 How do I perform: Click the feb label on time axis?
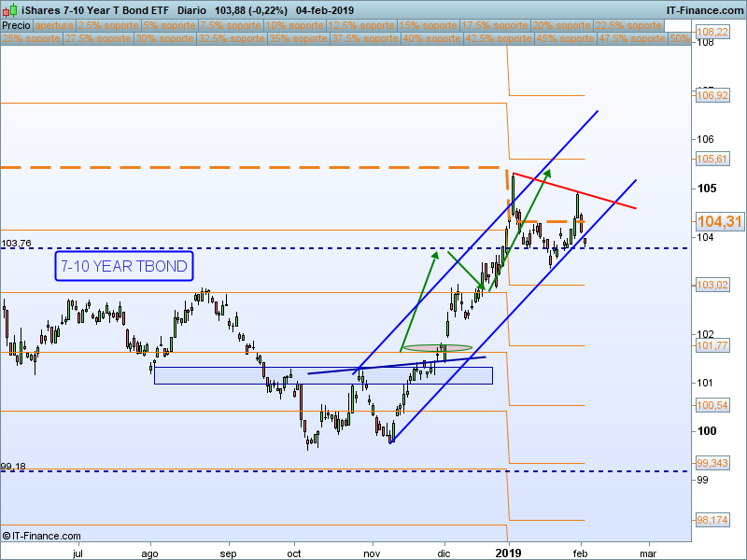point(580,553)
